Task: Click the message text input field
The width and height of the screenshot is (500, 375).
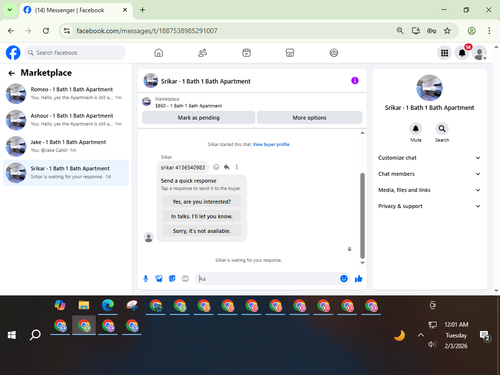Action: 268,279
